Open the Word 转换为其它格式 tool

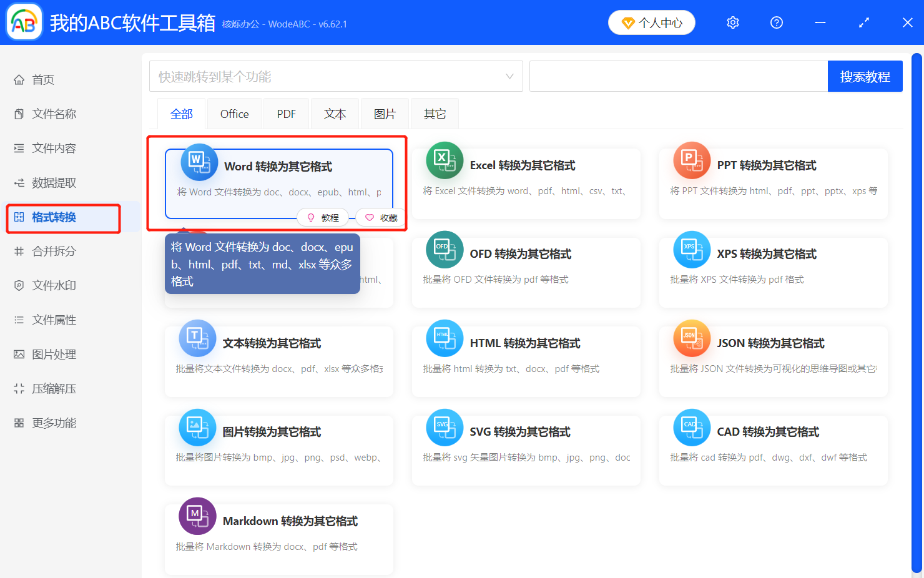(278, 167)
